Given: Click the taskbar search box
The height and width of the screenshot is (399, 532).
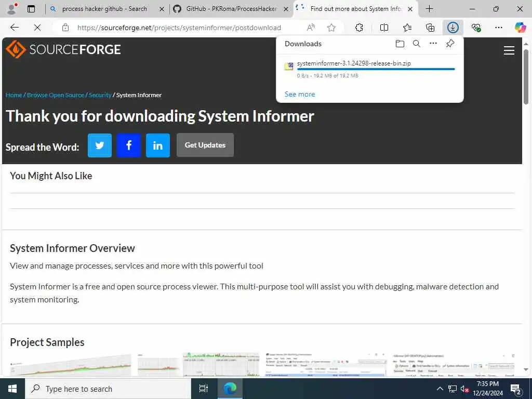Looking at the screenshot, I should point(108,389).
